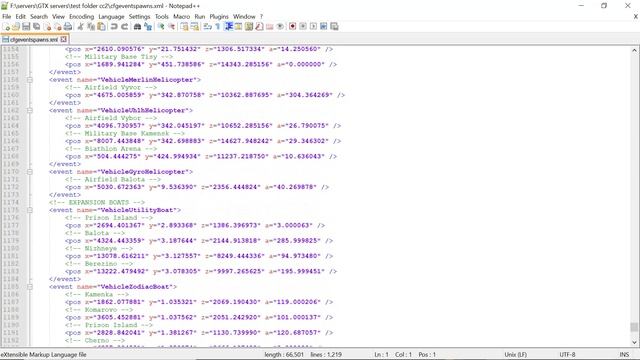Open the Edit menu
The height and width of the screenshot is (360, 640).
click(x=20, y=17)
